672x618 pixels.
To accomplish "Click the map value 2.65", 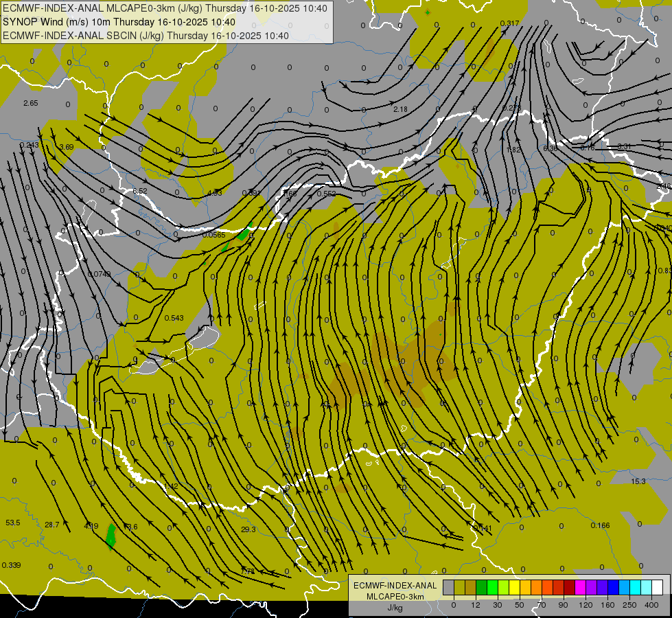I will pos(31,103).
